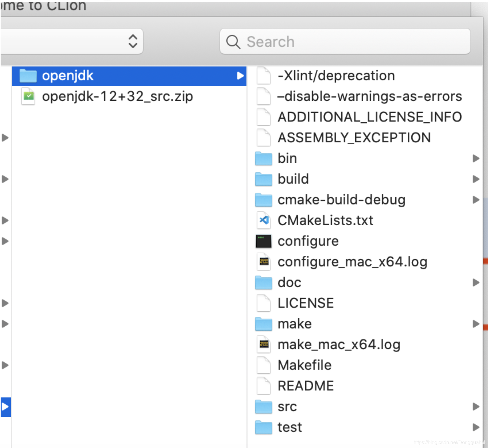This screenshot has width=488, height=448.
Task: Click the magnifying glass search icon
Action: point(233,42)
